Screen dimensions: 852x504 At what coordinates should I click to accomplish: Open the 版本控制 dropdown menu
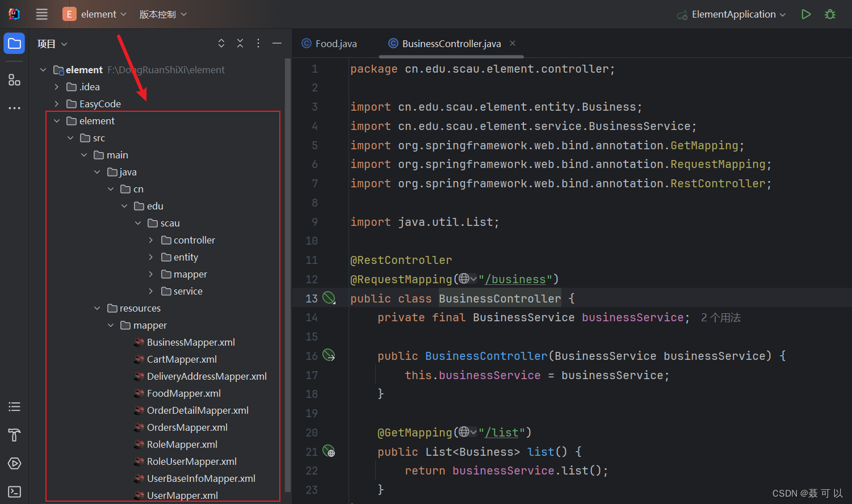coord(163,14)
